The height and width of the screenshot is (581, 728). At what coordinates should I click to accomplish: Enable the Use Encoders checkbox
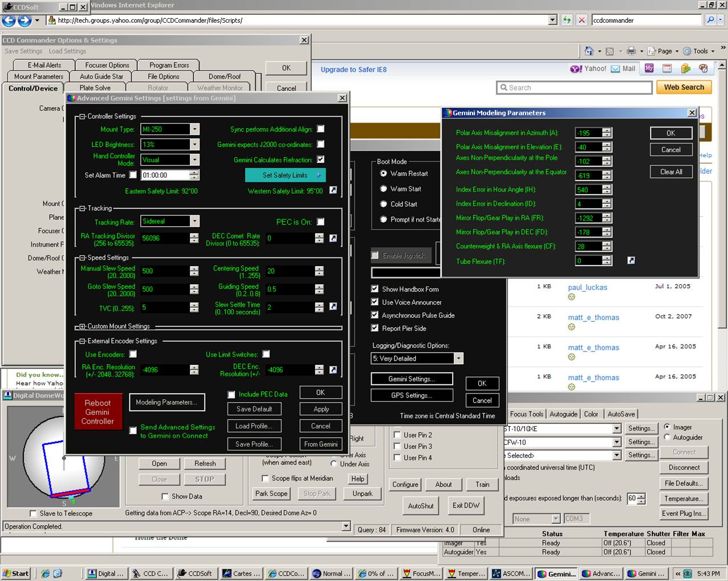133,354
